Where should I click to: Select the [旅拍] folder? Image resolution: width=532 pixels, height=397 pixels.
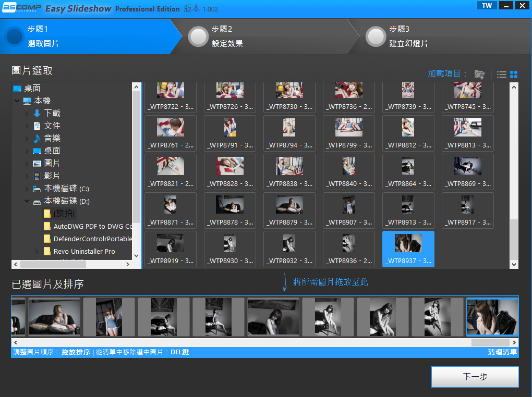point(59,213)
